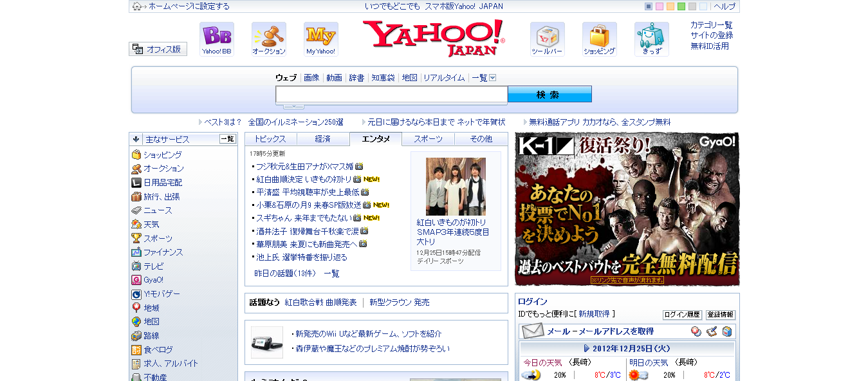The height and width of the screenshot is (381, 868).
Task: Open the ヘルプ link
Action: [x=725, y=6]
